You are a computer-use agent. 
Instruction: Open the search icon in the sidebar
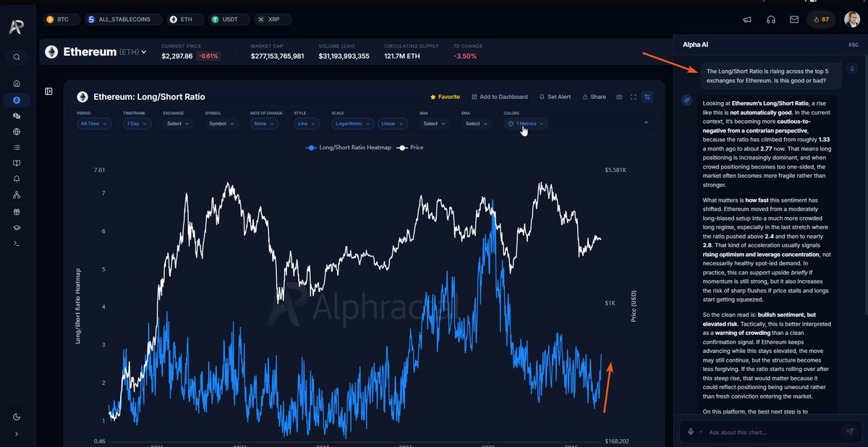click(17, 57)
